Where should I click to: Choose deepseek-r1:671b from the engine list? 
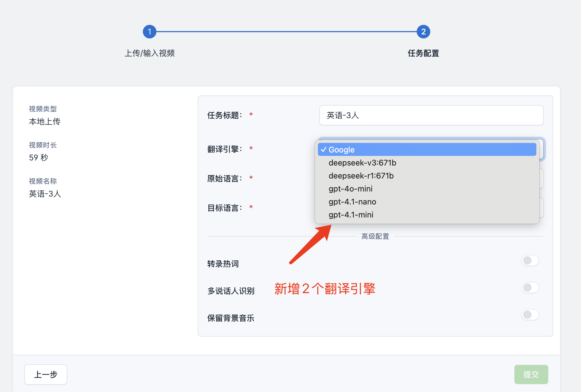pos(427,176)
